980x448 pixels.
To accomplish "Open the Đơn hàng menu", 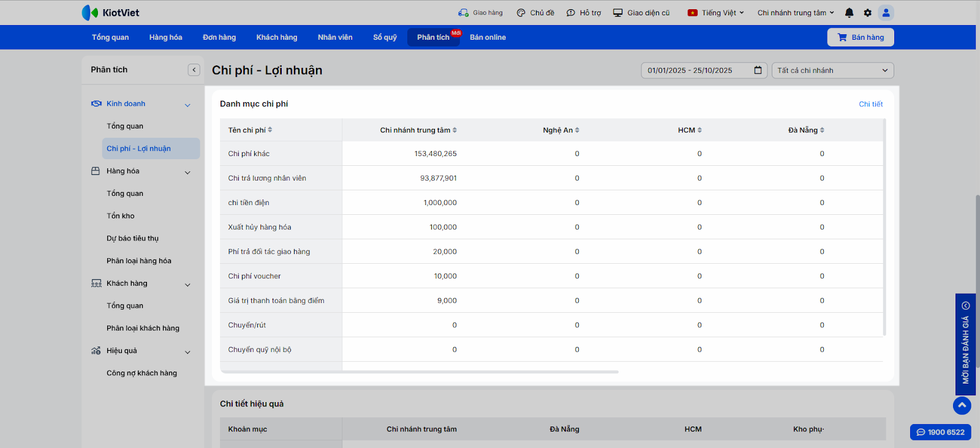I will tap(219, 37).
